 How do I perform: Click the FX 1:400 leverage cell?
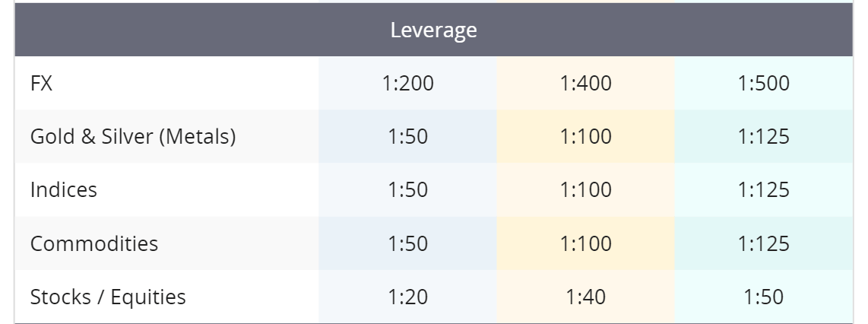tap(586, 83)
